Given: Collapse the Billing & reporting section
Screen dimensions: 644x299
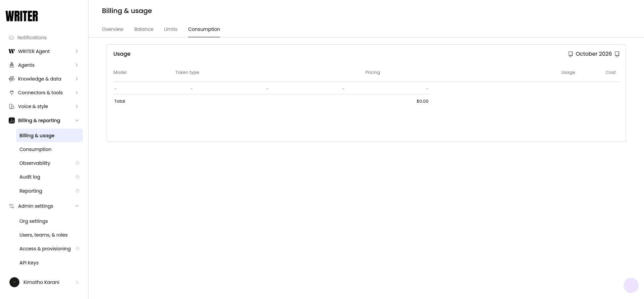Looking at the screenshot, I should click(x=77, y=120).
